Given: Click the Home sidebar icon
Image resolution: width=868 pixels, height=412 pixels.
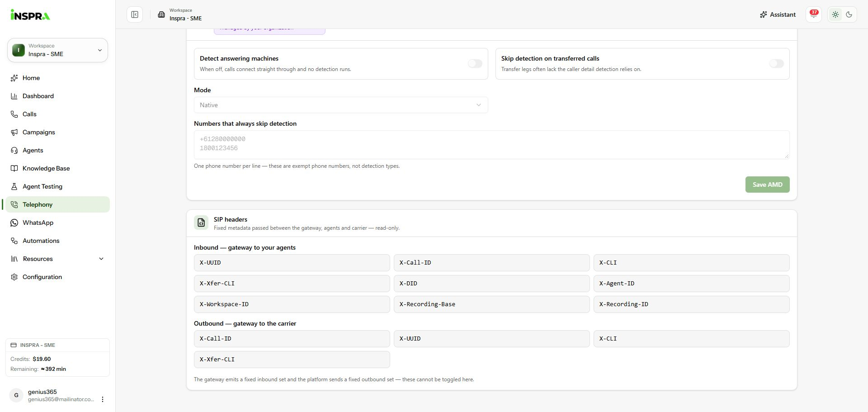Looking at the screenshot, I should [14, 78].
